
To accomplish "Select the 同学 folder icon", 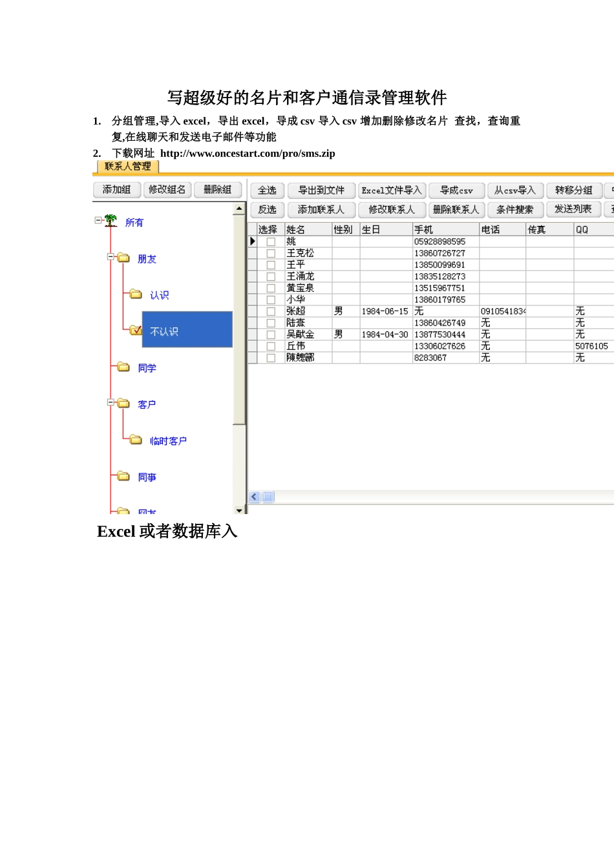I will point(123,367).
